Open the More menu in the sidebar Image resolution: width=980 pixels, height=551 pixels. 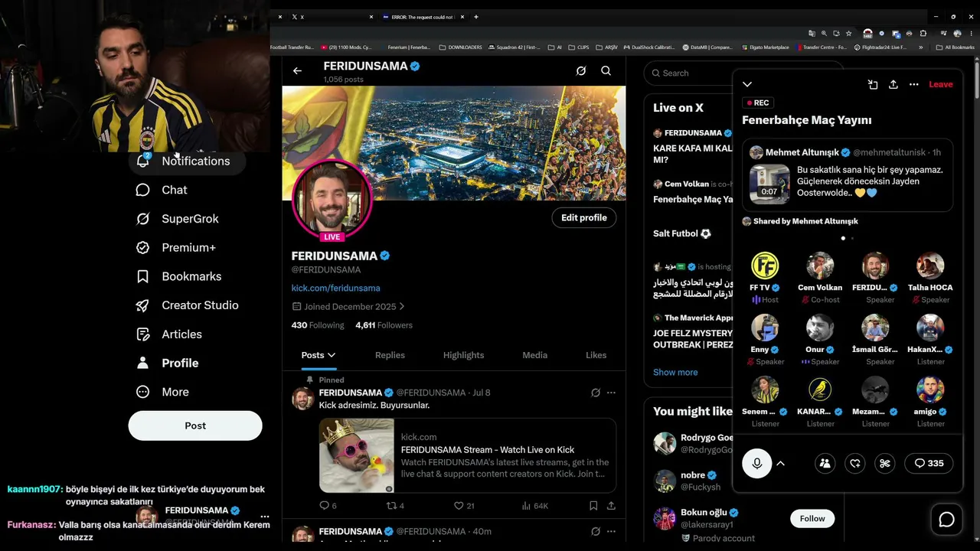(x=162, y=392)
